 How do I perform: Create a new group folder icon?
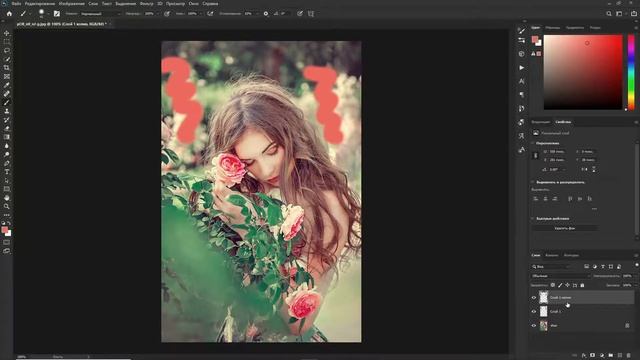point(611,356)
